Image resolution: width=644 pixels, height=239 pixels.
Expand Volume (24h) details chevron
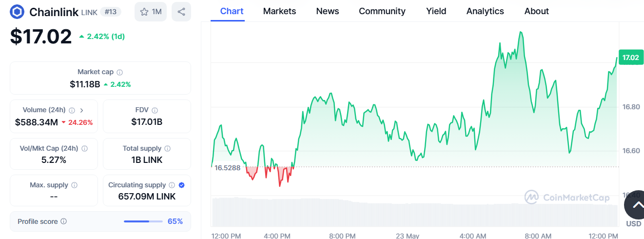click(x=81, y=110)
